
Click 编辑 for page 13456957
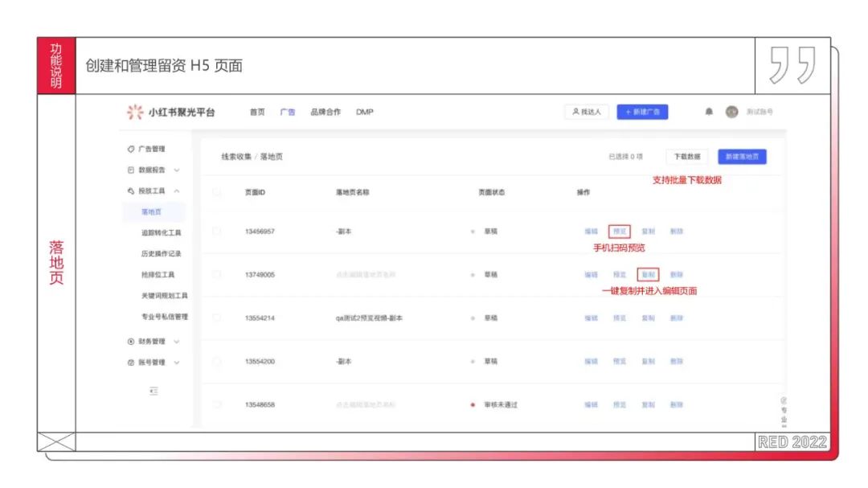pos(592,232)
